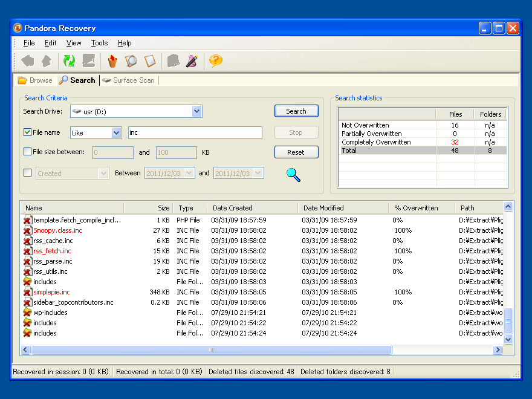The height and width of the screenshot is (399, 532).
Task: Click the Total row label in Search statistics
Action: [349, 151]
